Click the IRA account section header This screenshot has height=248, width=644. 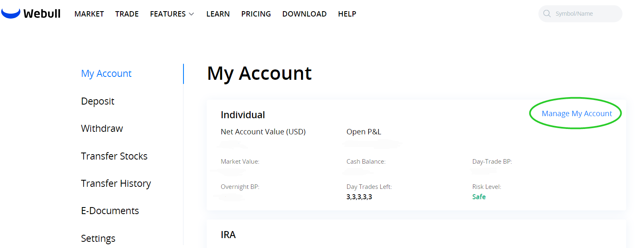228,234
